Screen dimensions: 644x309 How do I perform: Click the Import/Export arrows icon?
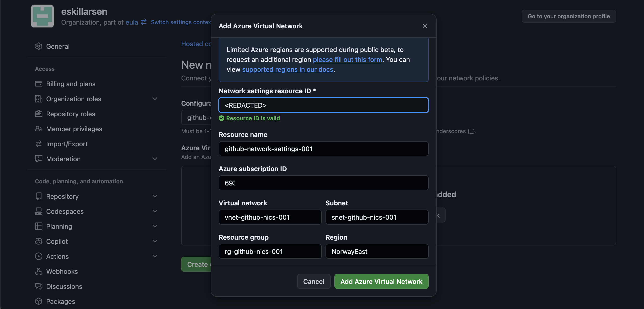(x=38, y=144)
